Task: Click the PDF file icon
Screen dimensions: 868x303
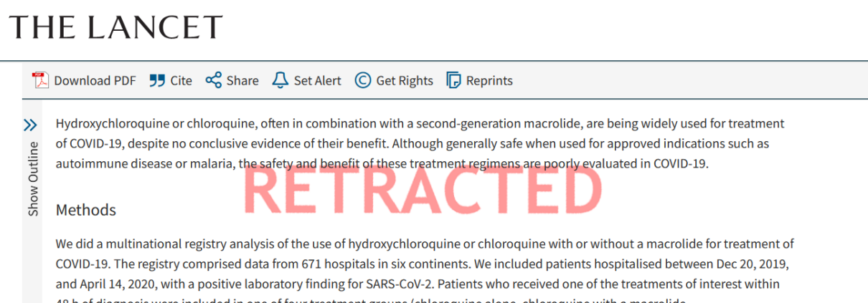Action: point(40,80)
